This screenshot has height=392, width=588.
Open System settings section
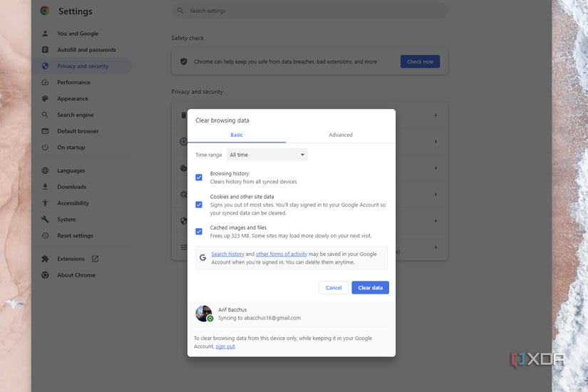[66, 219]
